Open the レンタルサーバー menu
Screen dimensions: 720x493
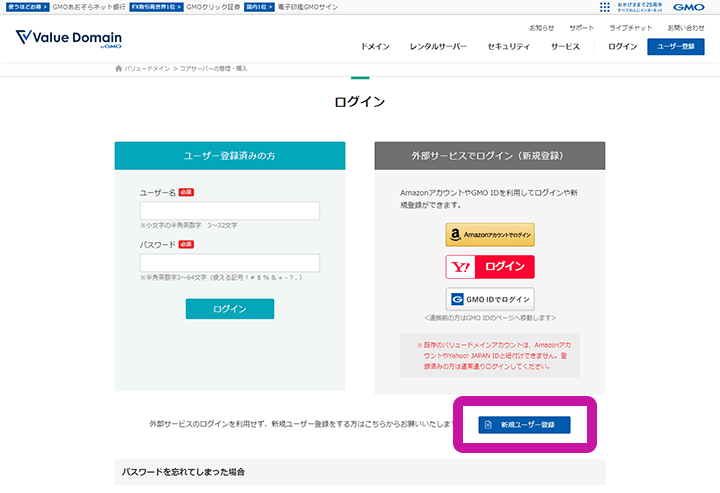click(438, 47)
